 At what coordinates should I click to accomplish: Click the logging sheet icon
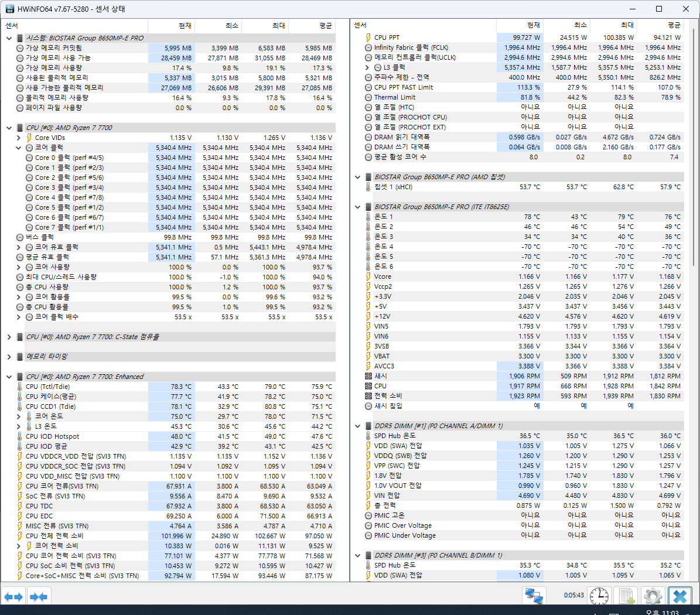tap(626, 596)
